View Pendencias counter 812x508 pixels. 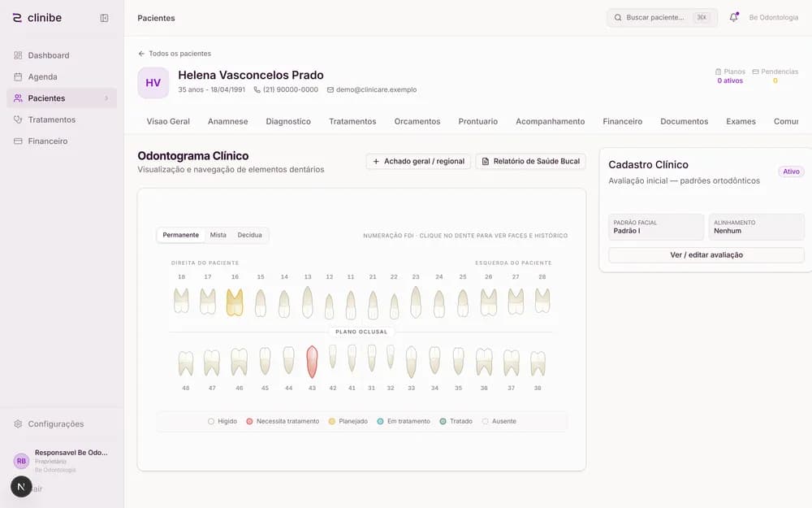[775, 76]
